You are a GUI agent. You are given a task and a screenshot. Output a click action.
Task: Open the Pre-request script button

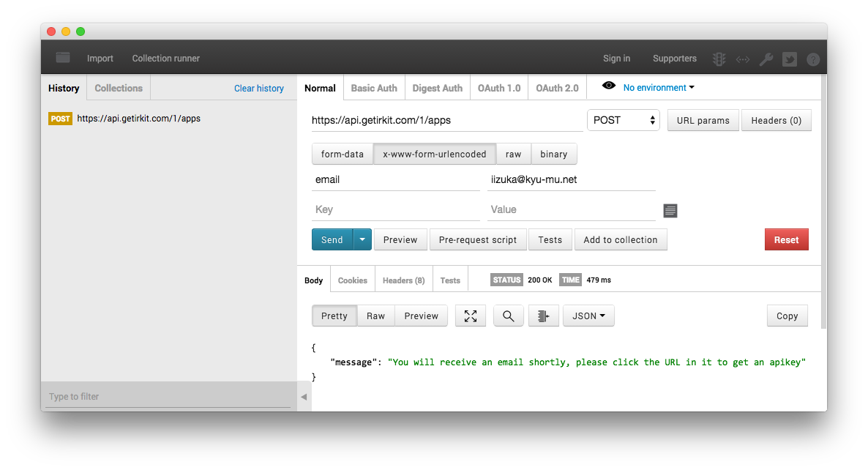point(478,239)
